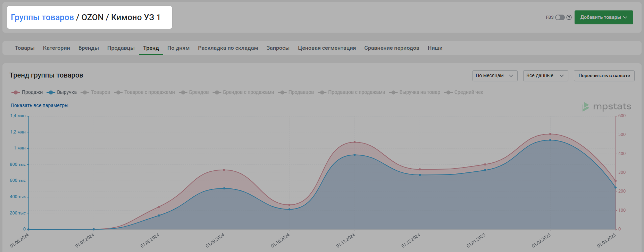Image resolution: width=644 pixels, height=252 pixels.
Task: Expand the Все данные range dropdown
Action: click(x=546, y=76)
